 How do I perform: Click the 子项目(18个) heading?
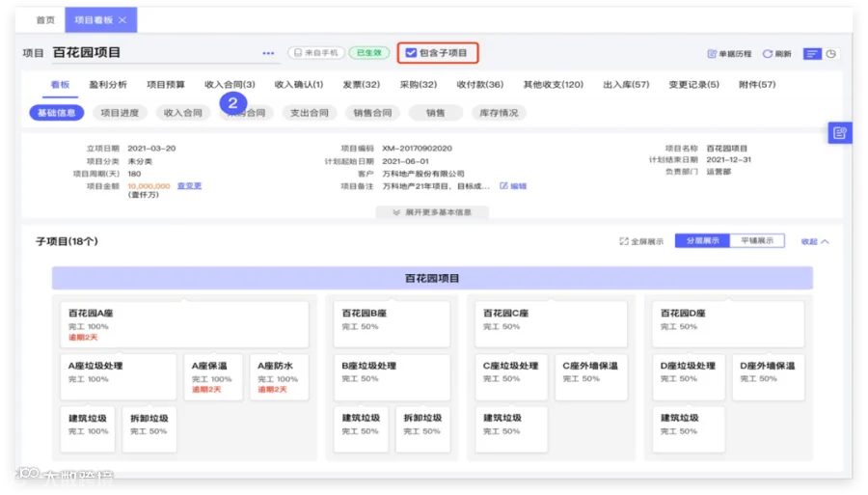67,241
